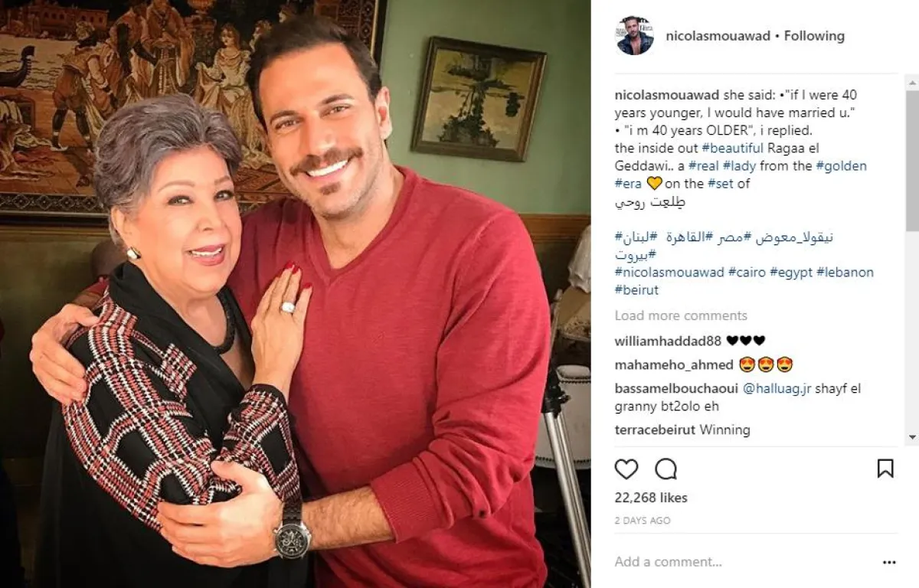Toggle the Following status button
Viewport: 919px width, 588px height.
point(814,36)
